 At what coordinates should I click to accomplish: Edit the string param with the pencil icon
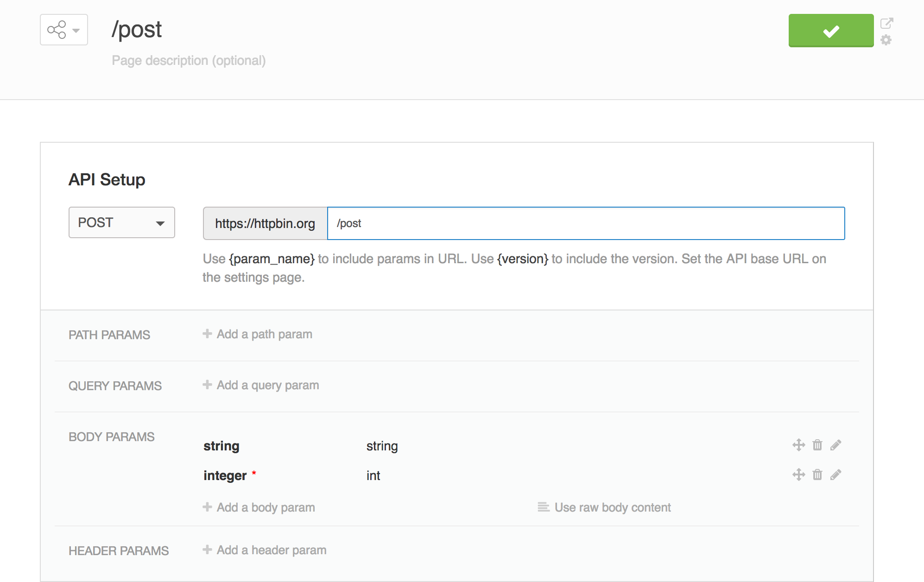pyautogui.click(x=835, y=445)
